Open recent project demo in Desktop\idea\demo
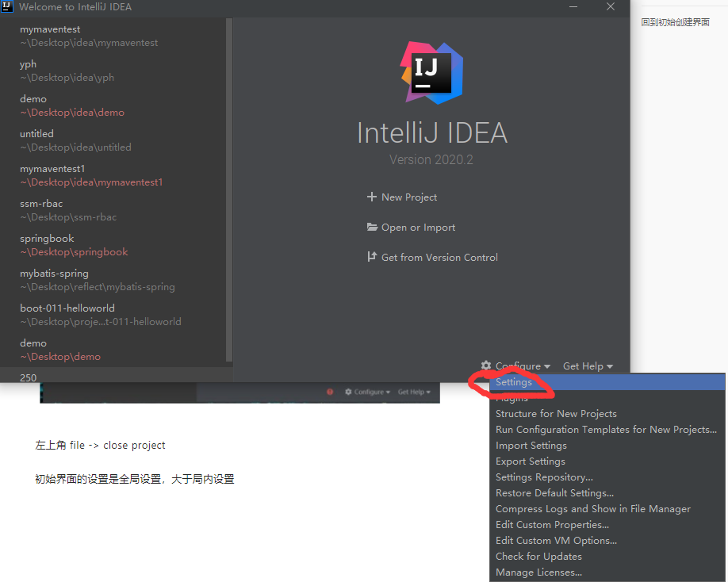Viewport: 728px width, 582px height. tap(113, 105)
